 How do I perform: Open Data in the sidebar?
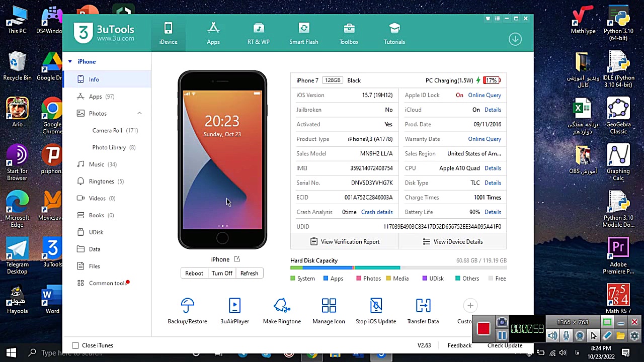(107, 249)
